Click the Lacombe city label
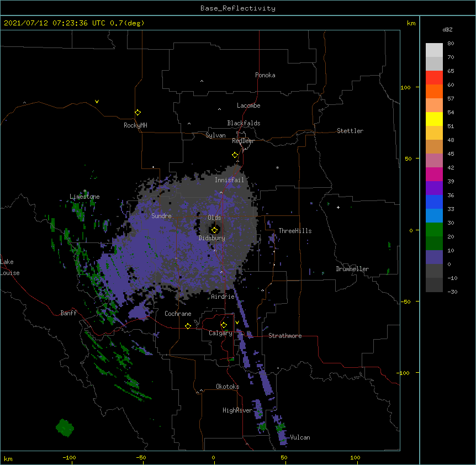The image size is (476, 465). (x=248, y=105)
